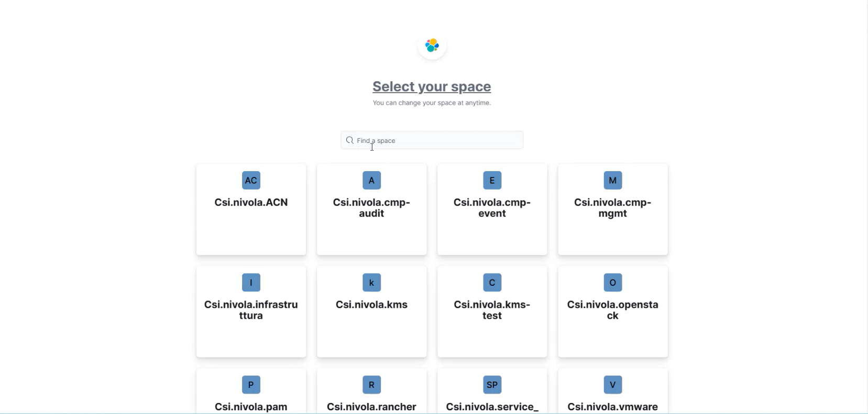The image size is (868, 414).
Task: Click the E avatar for cmp-event space
Action: 492,180
